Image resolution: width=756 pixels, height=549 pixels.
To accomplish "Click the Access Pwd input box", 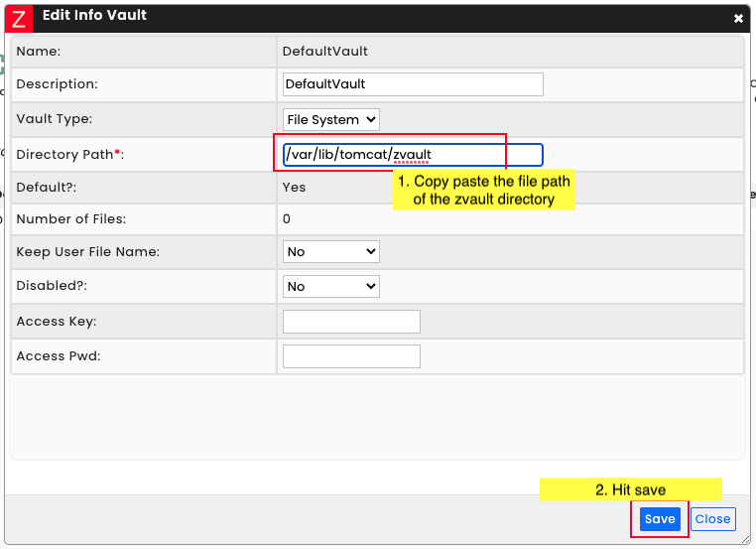I will (351, 356).
